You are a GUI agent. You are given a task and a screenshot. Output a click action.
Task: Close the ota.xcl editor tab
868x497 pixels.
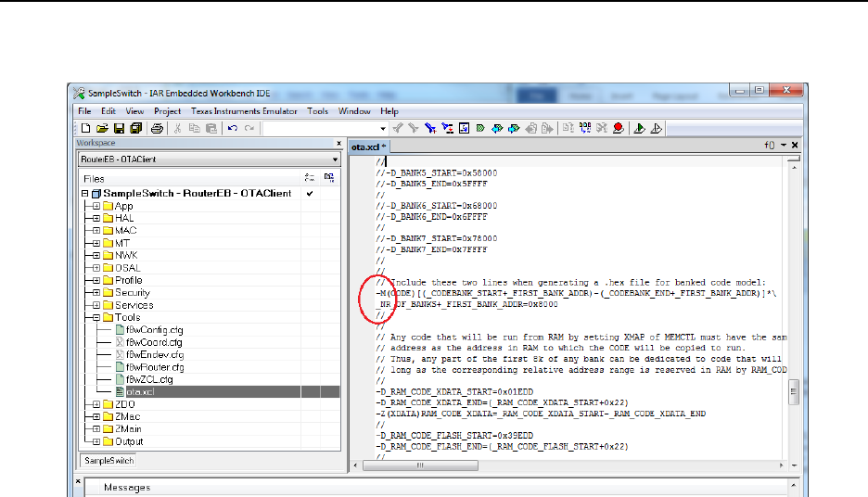tap(795, 145)
